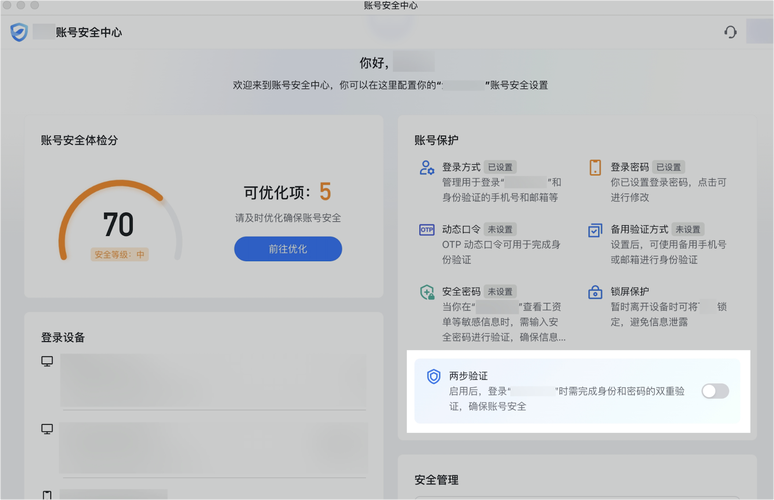Select the second monitor icon under 登录设备
The width and height of the screenshot is (774, 500).
pos(47,429)
